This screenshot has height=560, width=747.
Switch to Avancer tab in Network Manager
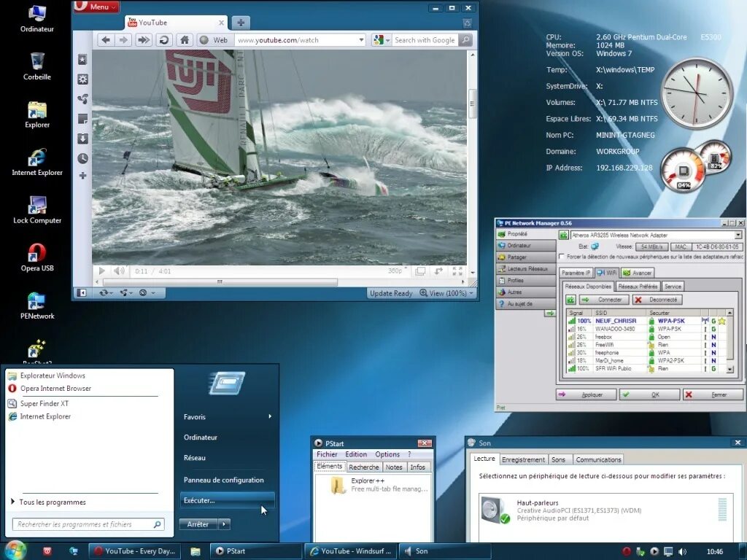click(638, 273)
